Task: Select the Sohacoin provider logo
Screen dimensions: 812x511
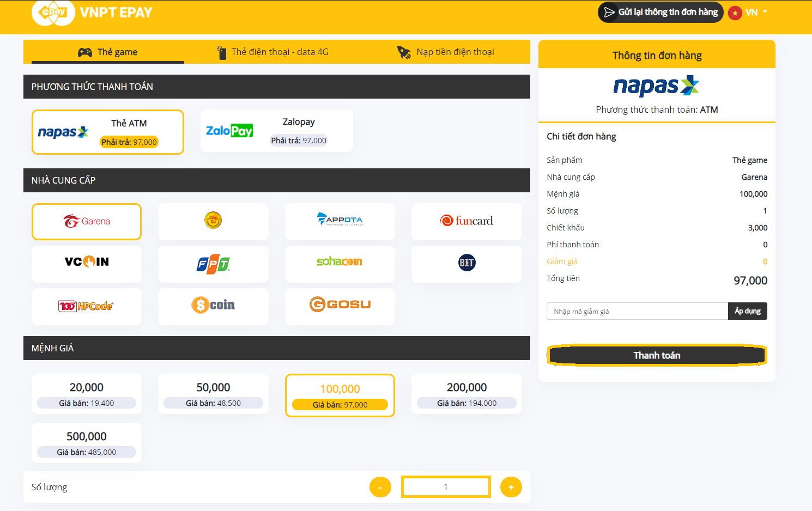Action: pyautogui.click(x=340, y=262)
